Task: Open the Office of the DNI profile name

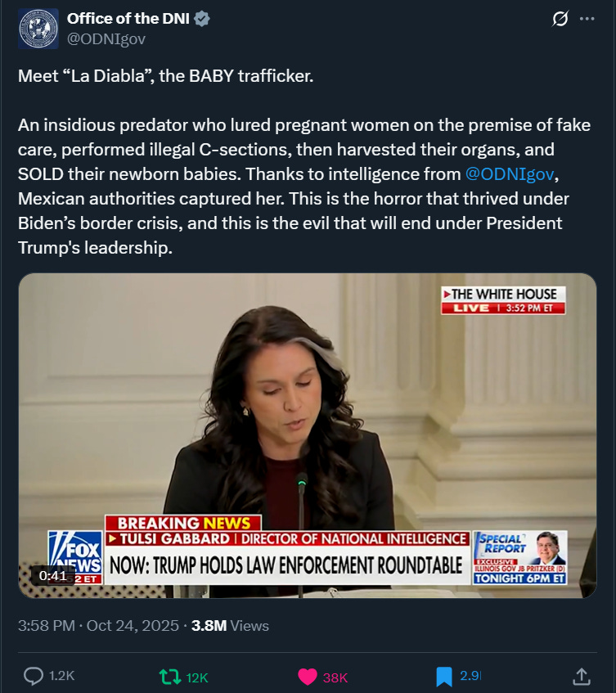Action: point(128,19)
